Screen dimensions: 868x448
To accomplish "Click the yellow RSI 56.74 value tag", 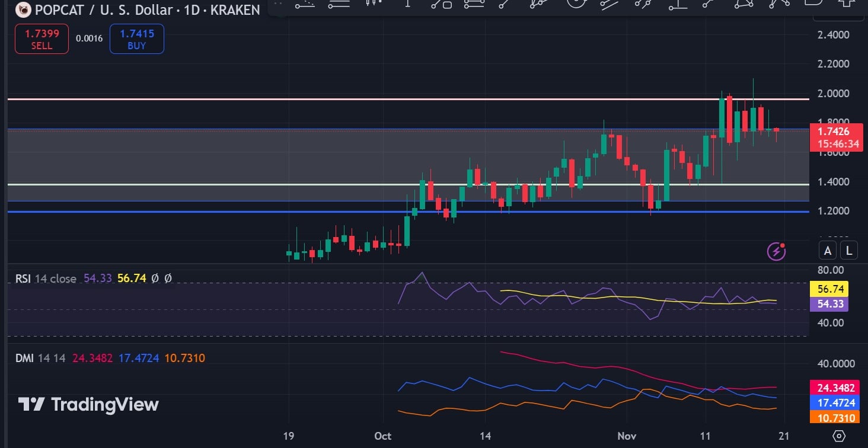I will (x=828, y=289).
